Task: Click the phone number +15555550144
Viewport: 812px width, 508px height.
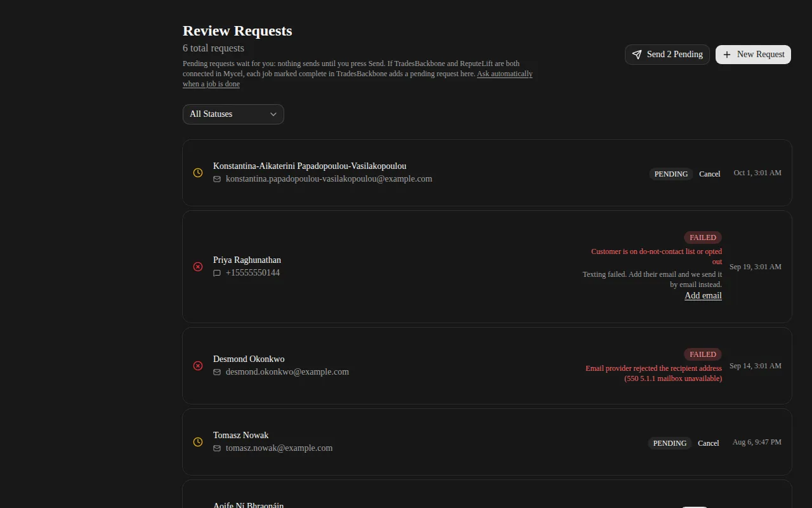Action: [x=252, y=273]
